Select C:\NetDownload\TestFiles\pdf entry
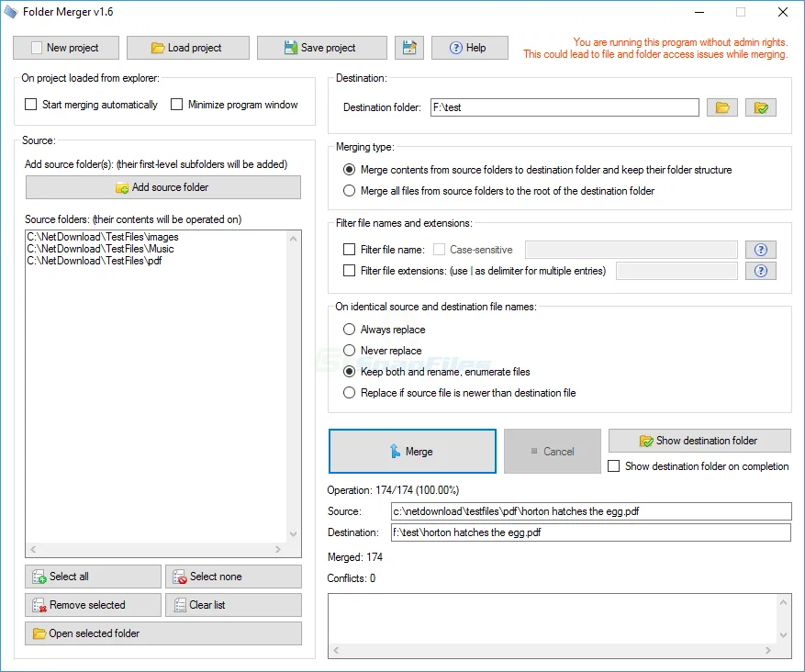This screenshot has height=672, width=805. click(95, 261)
